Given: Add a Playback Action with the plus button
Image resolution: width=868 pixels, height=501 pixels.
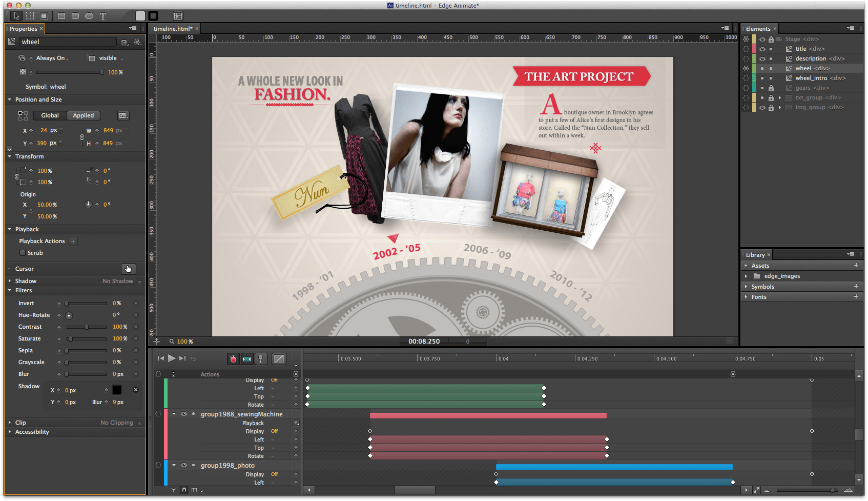Looking at the screenshot, I should [73, 241].
